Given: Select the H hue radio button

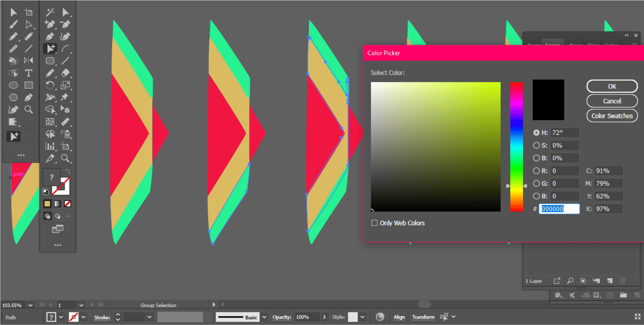Looking at the screenshot, I should [x=536, y=133].
